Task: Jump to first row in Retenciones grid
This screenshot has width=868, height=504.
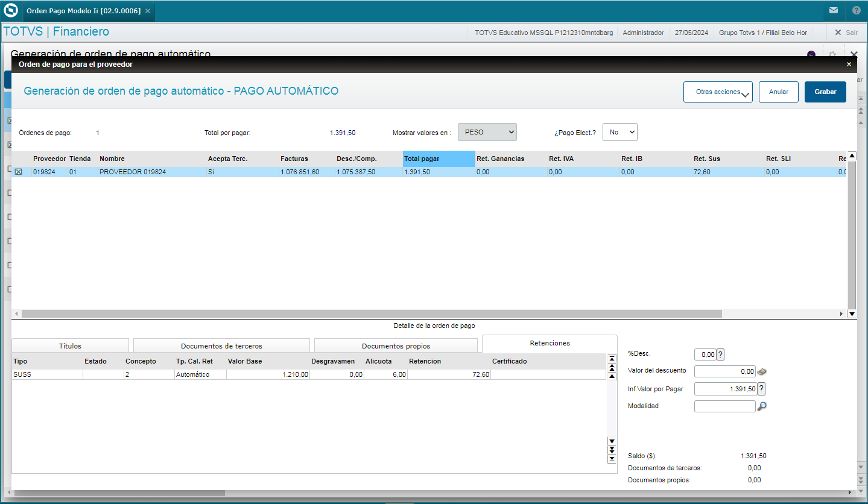Action: pos(612,359)
